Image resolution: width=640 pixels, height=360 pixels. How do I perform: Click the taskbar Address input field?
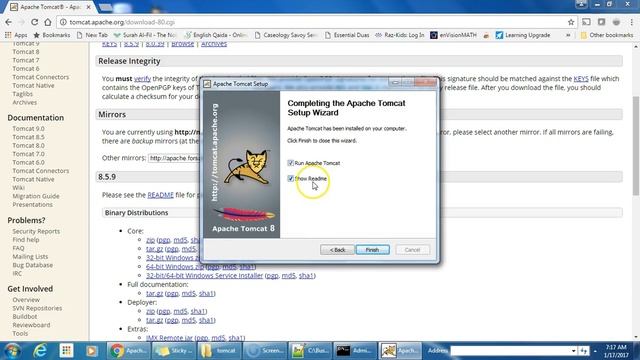[510, 351]
